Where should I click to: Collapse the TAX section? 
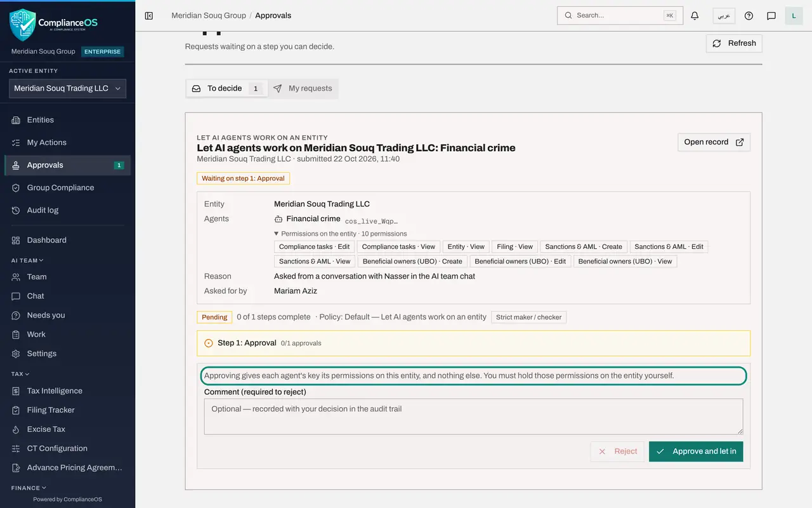point(20,374)
